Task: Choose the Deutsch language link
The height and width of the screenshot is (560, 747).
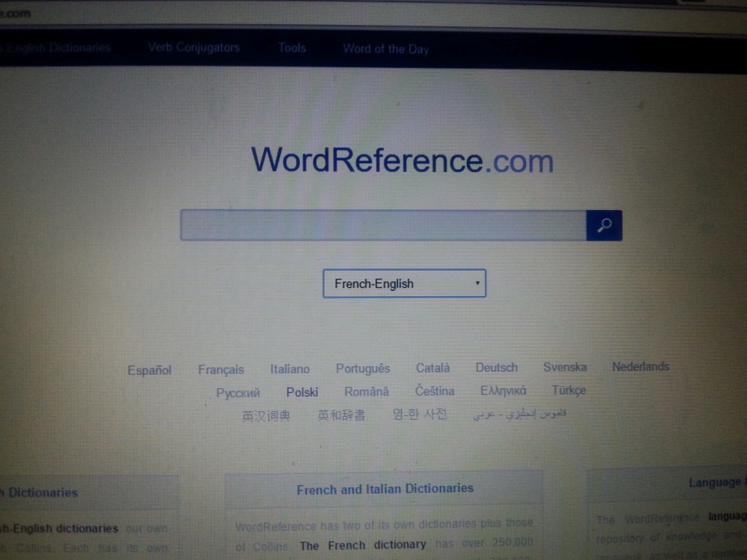Action: click(x=496, y=367)
